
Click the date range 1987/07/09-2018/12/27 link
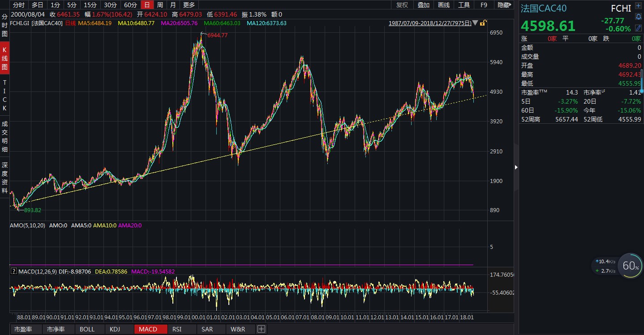click(430, 23)
